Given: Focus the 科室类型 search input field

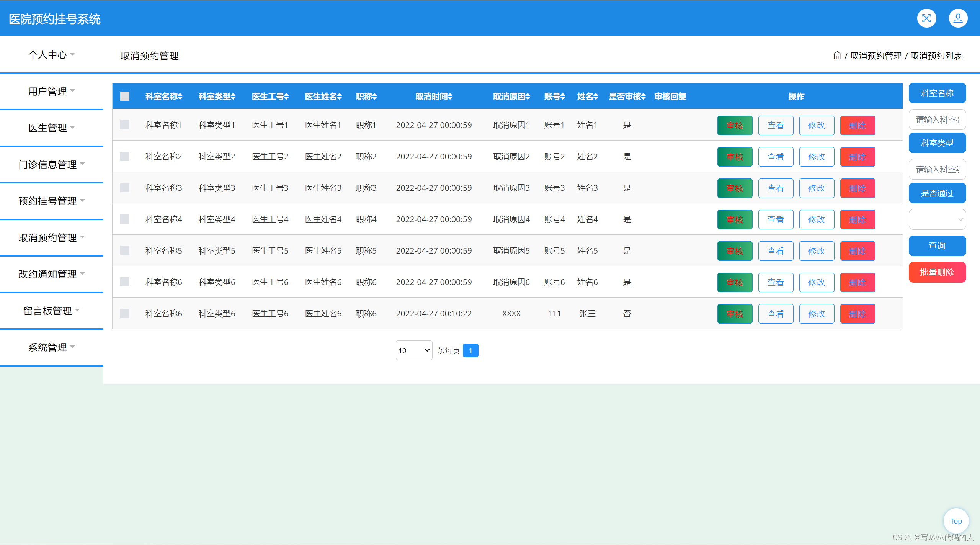Looking at the screenshot, I should [x=937, y=169].
